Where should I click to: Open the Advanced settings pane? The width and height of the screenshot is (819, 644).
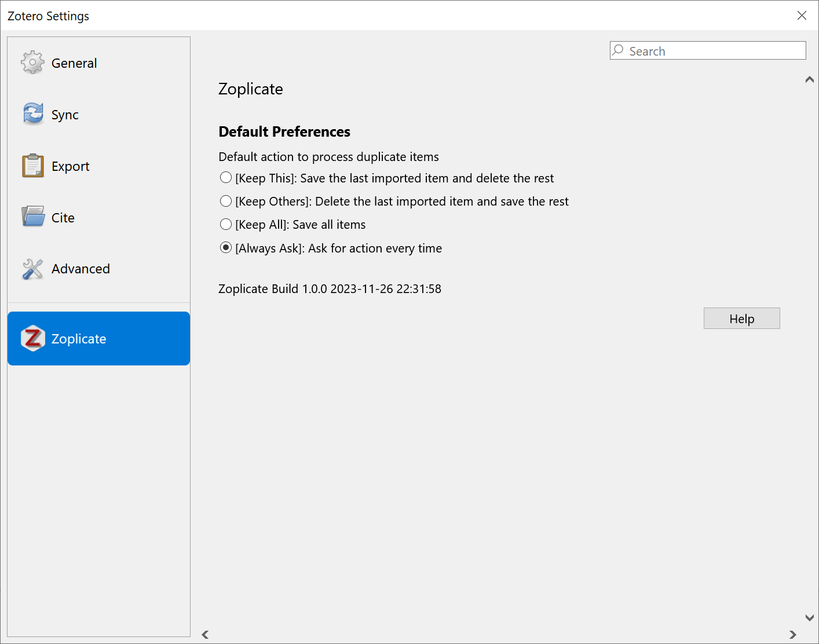81,269
